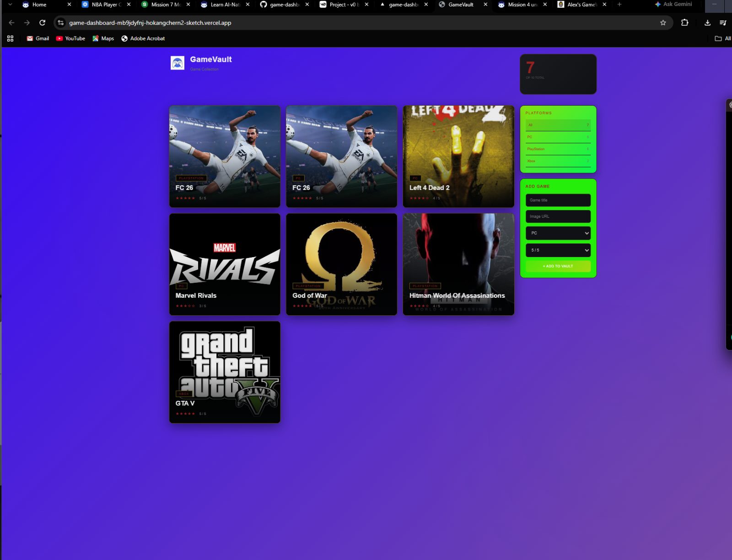Close the NBA Player tab

(129, 5)
